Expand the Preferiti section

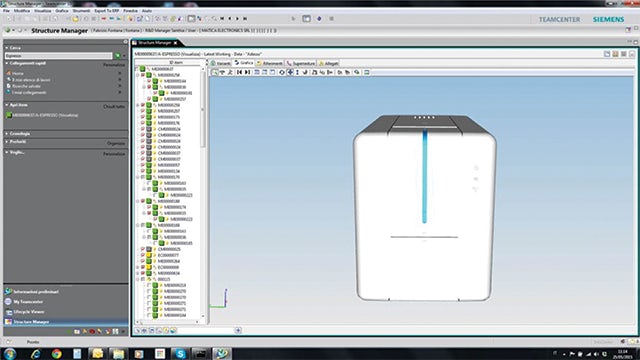point(7,142)
